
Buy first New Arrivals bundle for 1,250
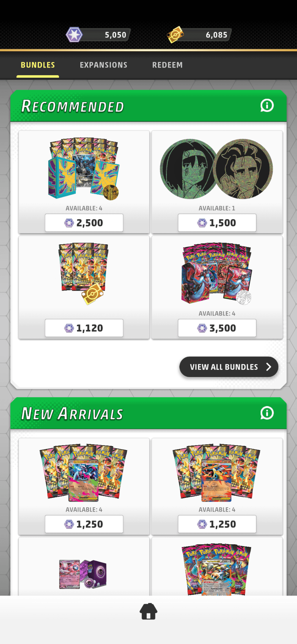pos(84,524)
